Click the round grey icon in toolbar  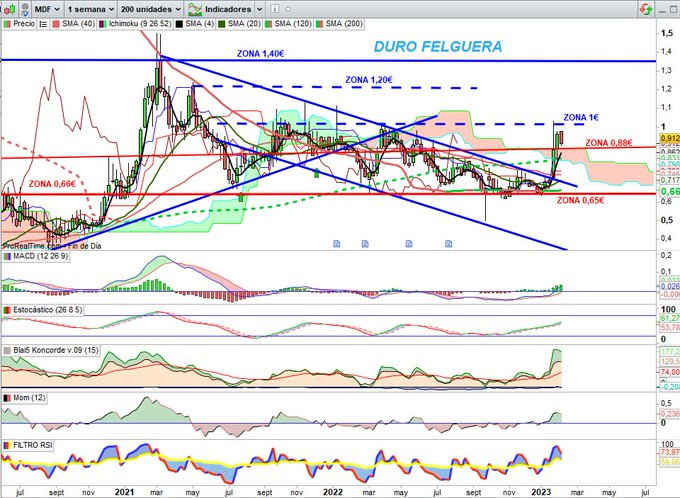pyautogui.click(x=288, y=9)
